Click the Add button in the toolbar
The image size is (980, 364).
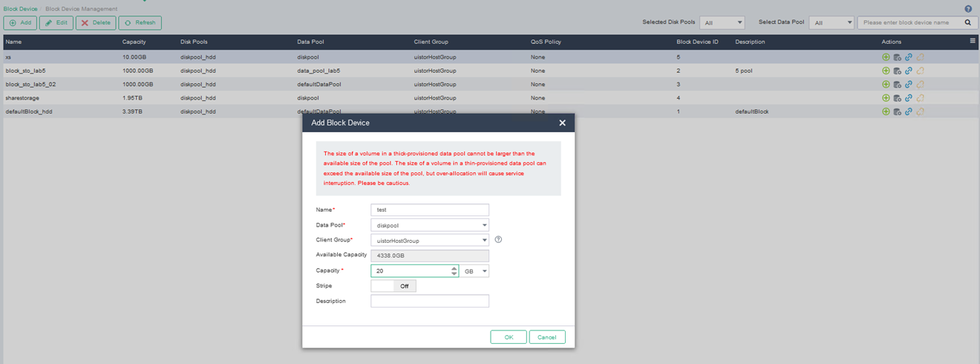tap(20, 23)
